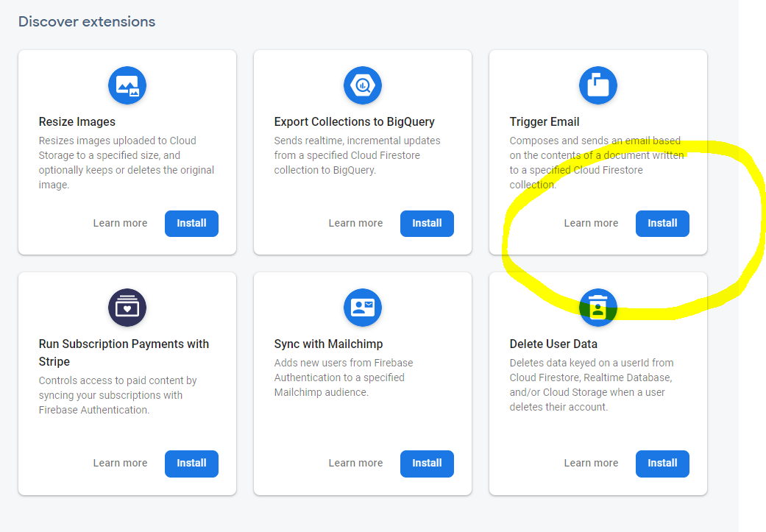
Task: Click the Resize Images extension icon
Action: tap(127, 85)
